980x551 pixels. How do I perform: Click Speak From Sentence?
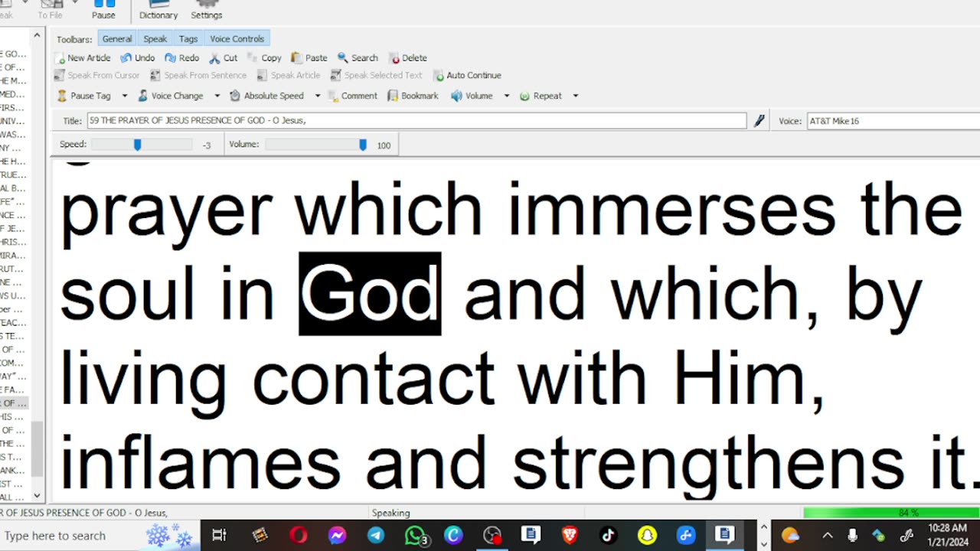point(198,76)
